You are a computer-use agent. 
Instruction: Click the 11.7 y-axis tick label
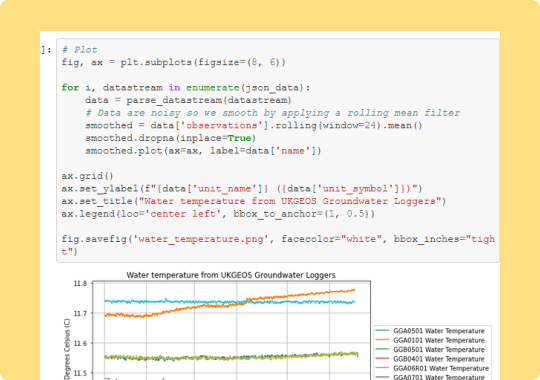[80, 313]
